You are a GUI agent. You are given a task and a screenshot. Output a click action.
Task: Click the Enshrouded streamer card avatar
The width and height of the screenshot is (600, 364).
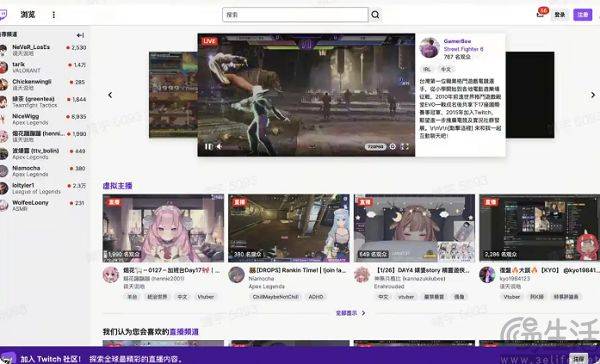(362, 275)
